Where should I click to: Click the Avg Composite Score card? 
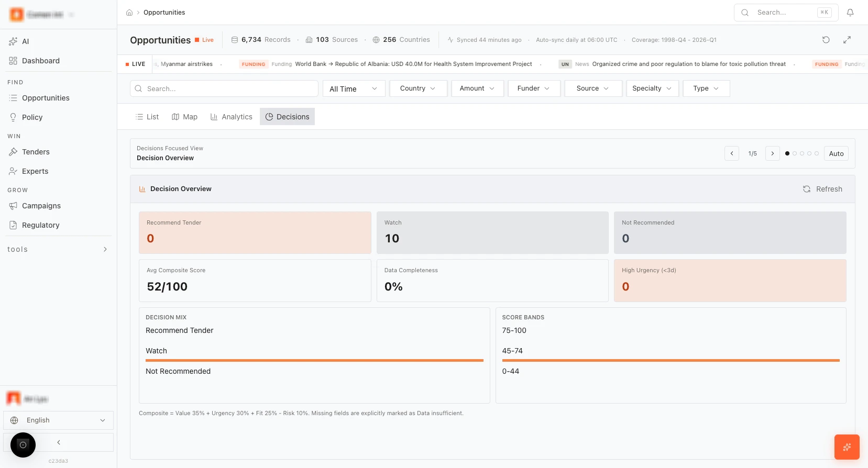(255, 281)
